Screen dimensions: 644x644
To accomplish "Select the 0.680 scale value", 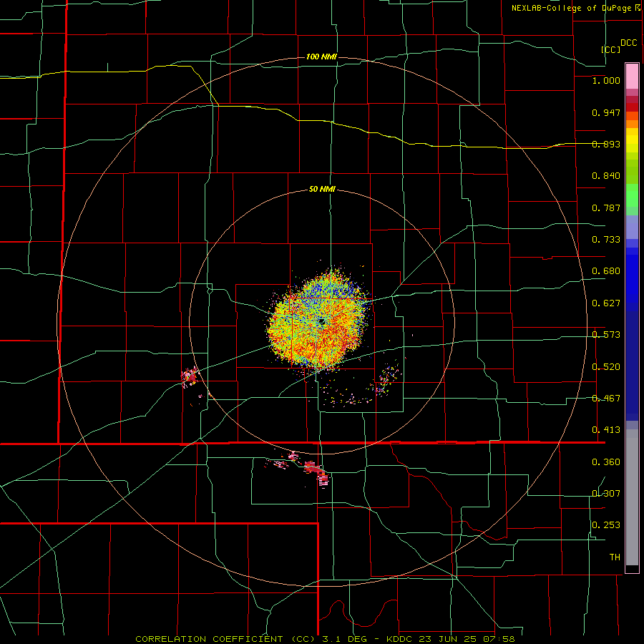I will pyautogui.click(x=606, y=271).
